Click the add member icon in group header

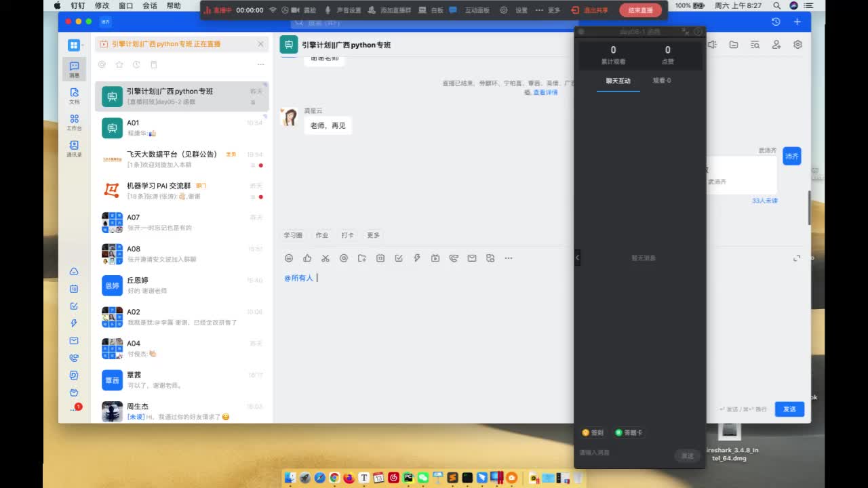(x=776, y=45)
